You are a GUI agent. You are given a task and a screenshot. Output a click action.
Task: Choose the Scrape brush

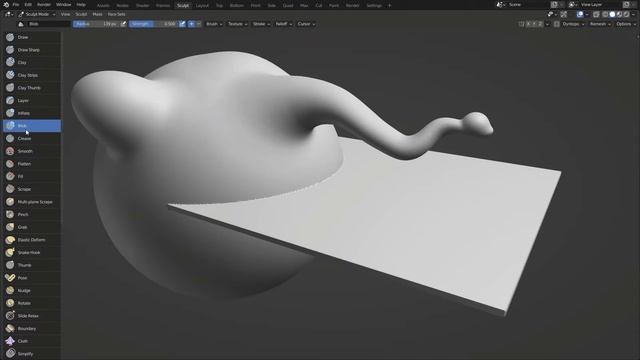tap(32, 189)
